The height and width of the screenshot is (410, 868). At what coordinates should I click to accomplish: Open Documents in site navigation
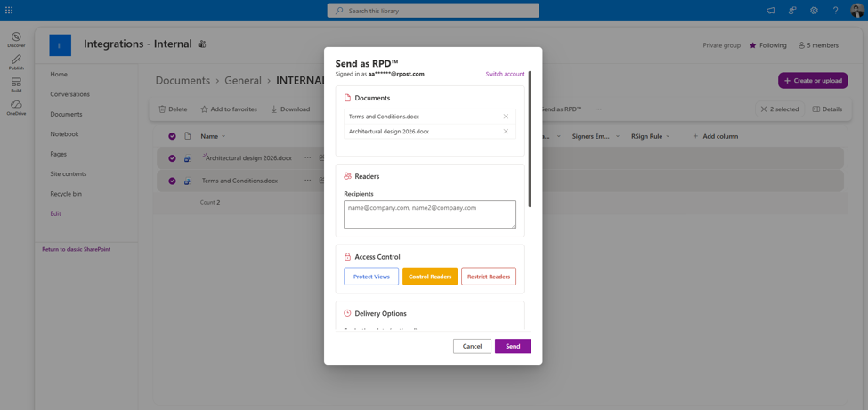[x=67, y=114]
